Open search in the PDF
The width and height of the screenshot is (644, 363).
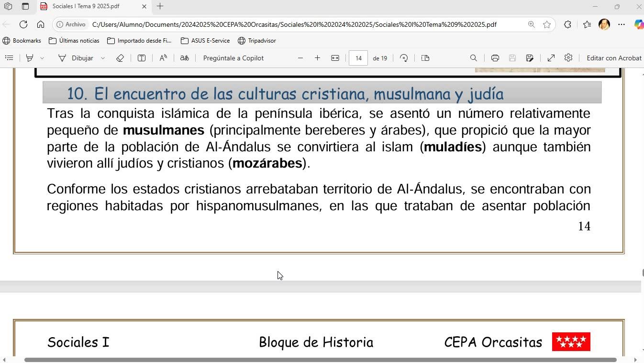474,58
